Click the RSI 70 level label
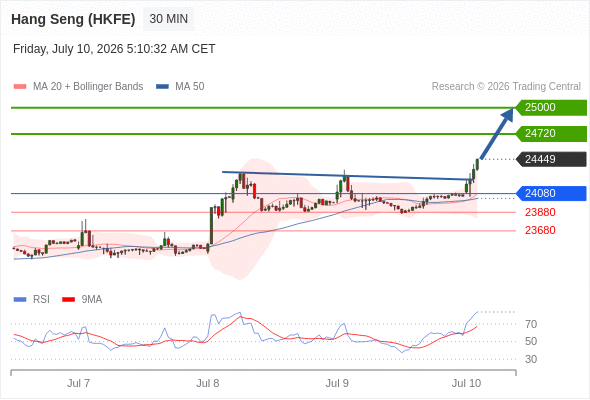Screen dimensions: 590x400 point(531,324)
